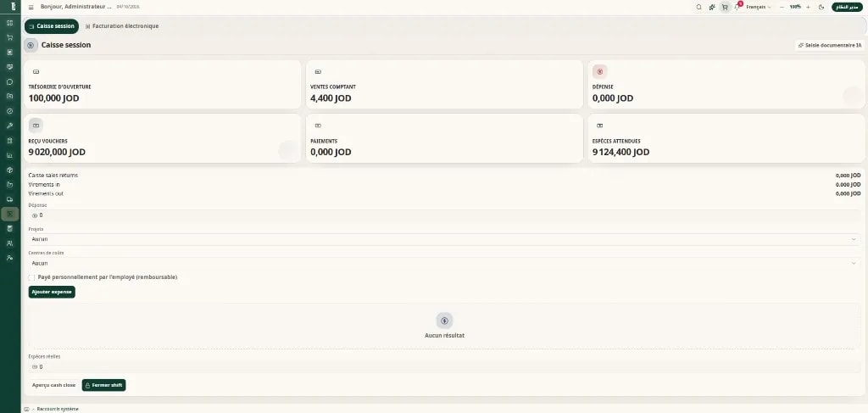Image resolution: width=868 pixels, height=413 pixels.
Task: Check Payé personnellement par l'employé checkbox
Action: tap(31, 277)
